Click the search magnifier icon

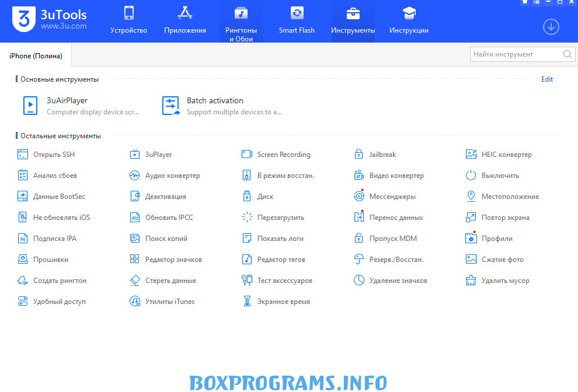pos(568,54)
